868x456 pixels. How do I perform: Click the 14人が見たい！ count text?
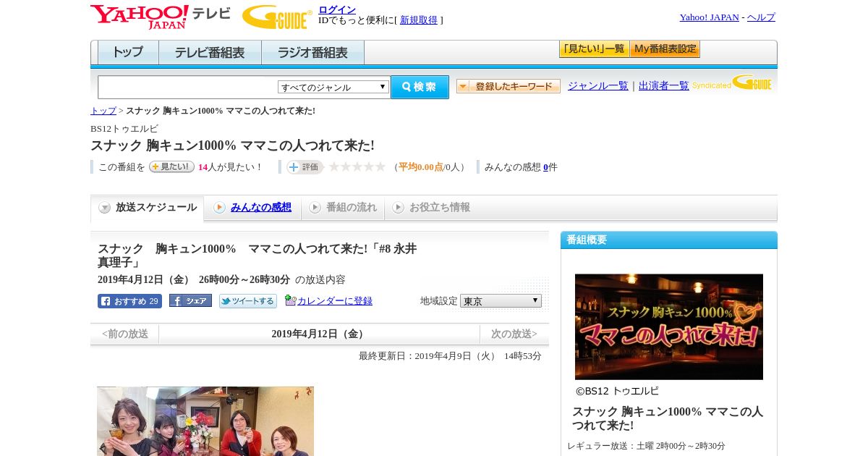pos(230,167)
